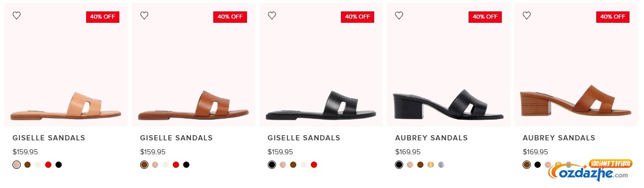Click 40% OFF badge on black Aubrey Sandals

(485, 17)
